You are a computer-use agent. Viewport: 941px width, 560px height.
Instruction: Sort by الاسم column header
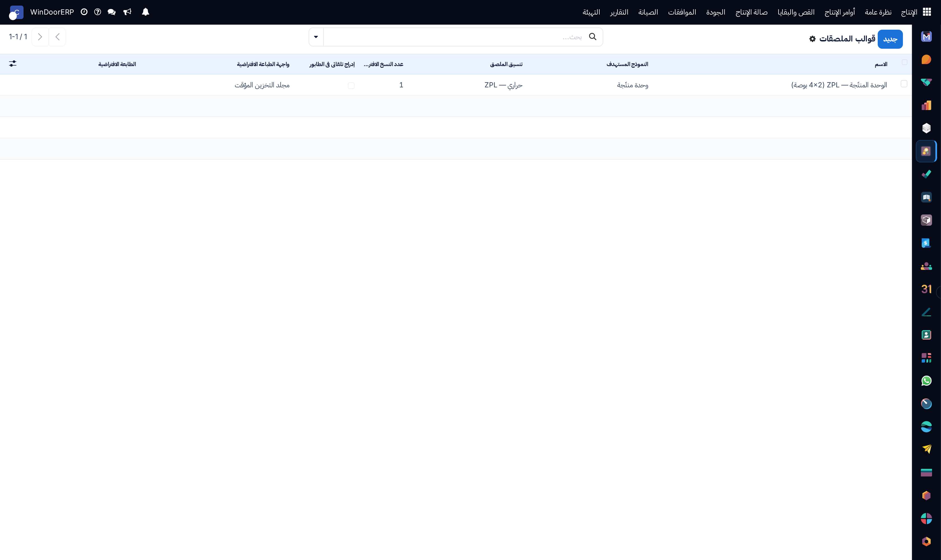click(881, 64)
